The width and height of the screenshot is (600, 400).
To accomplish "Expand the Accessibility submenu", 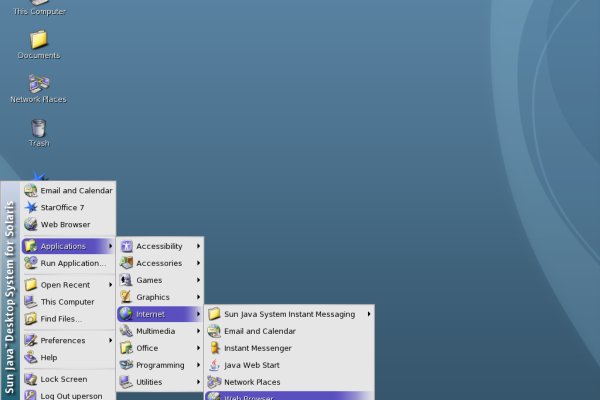I will pyautogui.click(x=160, y=246).
